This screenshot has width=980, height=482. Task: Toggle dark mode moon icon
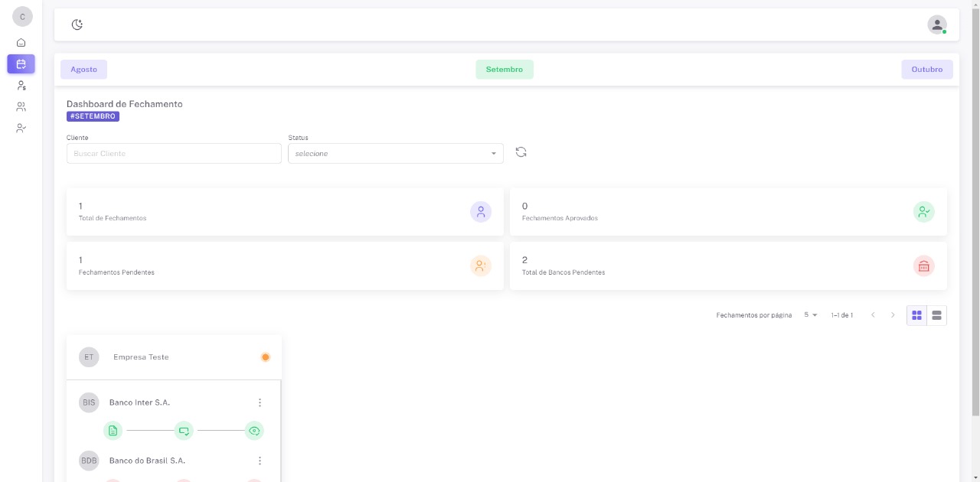pos(77,24)
